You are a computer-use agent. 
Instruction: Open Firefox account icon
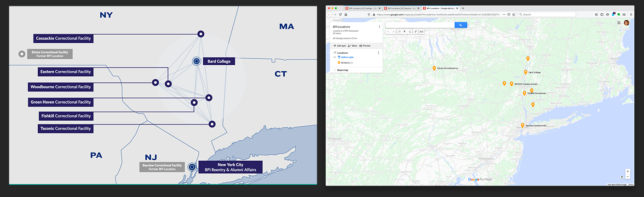click(x=608, y=14)
